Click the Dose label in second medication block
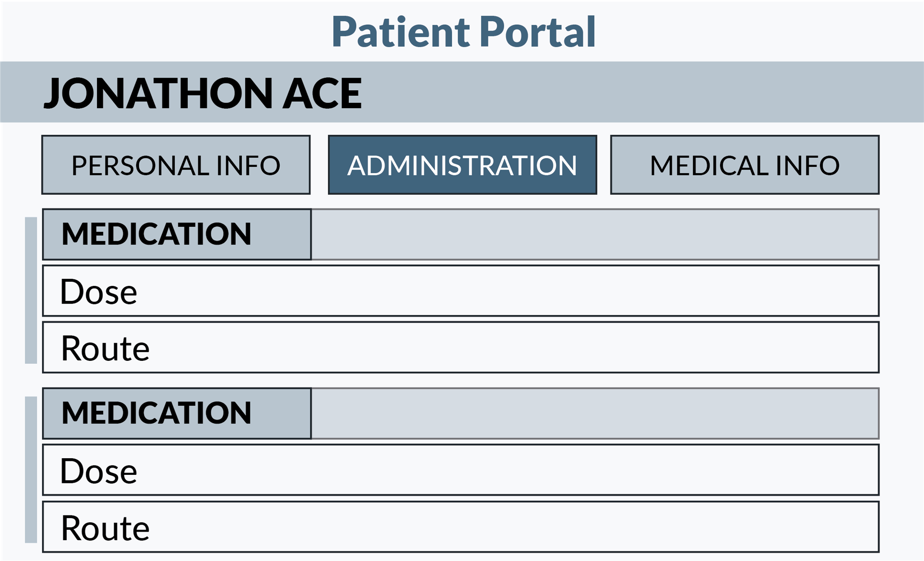 (99, 471)
